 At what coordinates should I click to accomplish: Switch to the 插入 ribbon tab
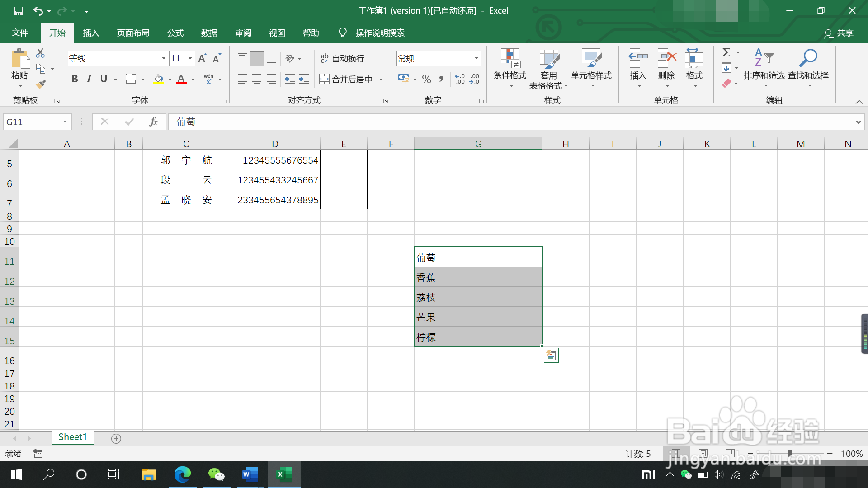click(x=91, y=33)
